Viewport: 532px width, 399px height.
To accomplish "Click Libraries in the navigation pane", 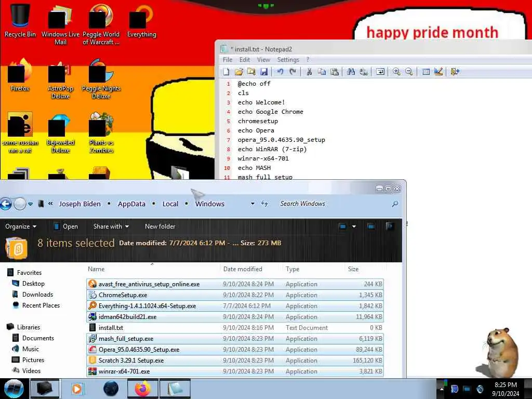I will [23, 327].
